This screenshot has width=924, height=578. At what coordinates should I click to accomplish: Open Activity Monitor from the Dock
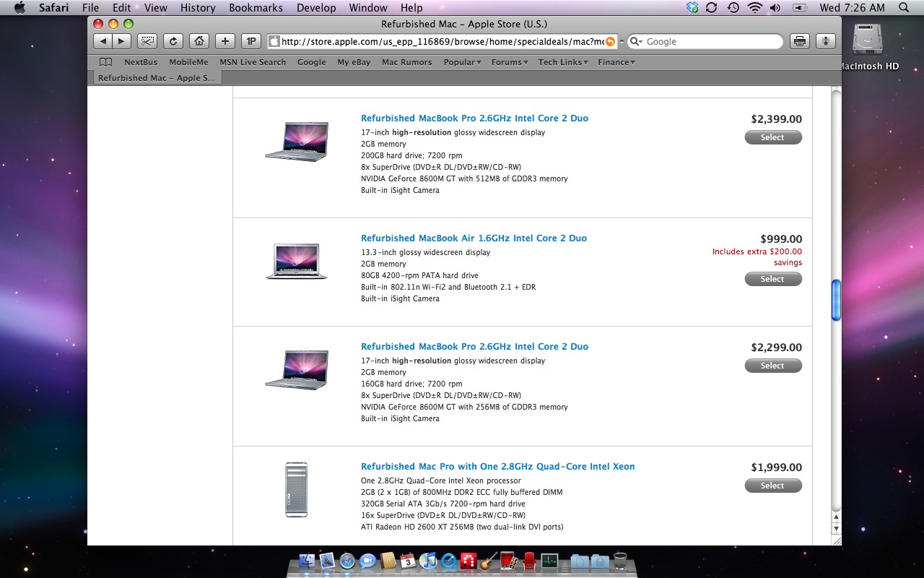click(x=549, y=561)
